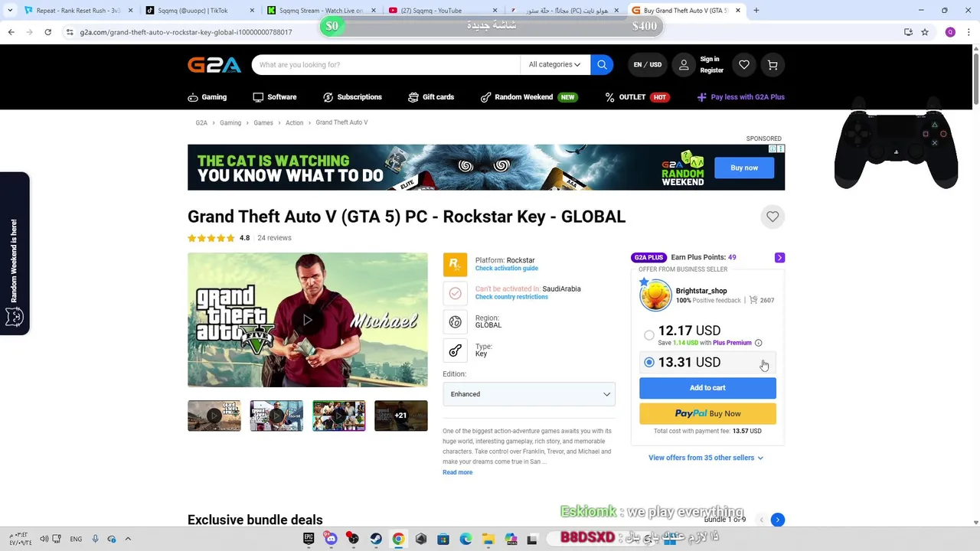Click the Chrome profile avatar
980x551 pixels.
950,32
